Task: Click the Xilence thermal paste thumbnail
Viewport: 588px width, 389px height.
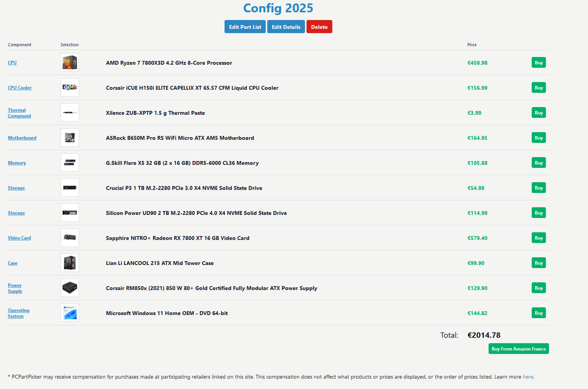Action: (69, 113)
